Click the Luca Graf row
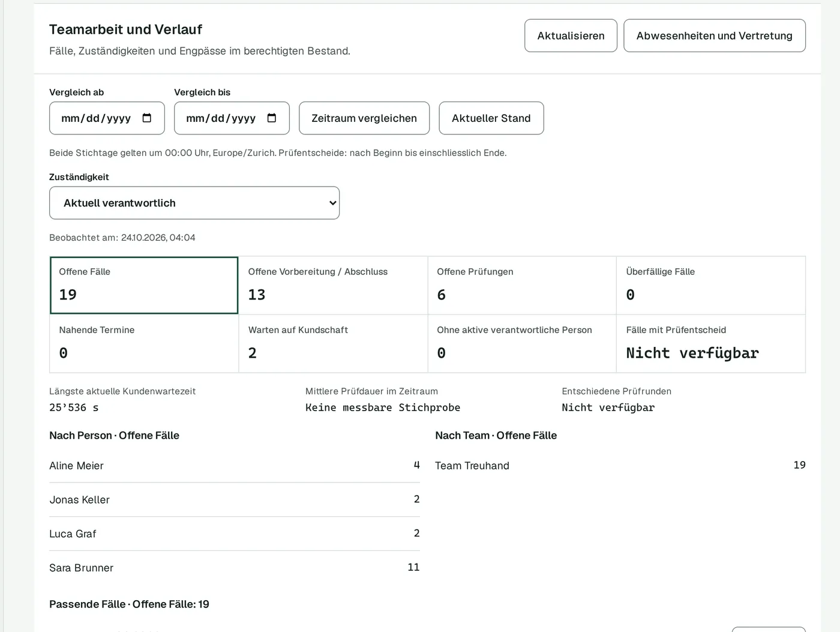Viewport: 840px width, 632px height. (235, 534)
